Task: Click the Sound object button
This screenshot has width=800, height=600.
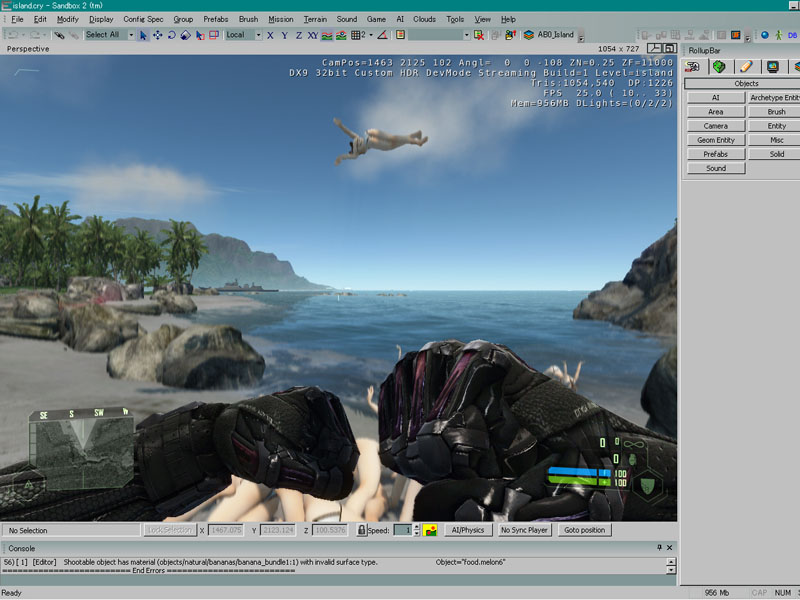Action: [716, 168]
